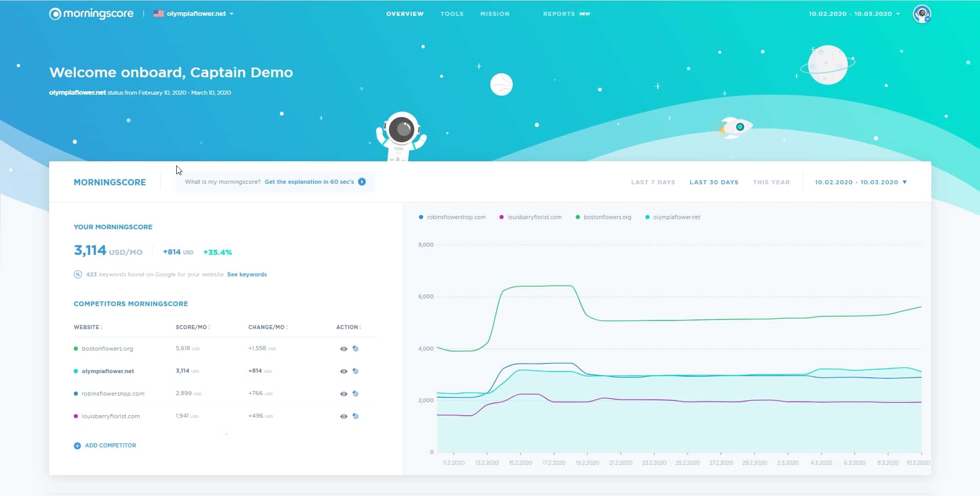
Task: Click the +35.4% change value
Action: (x=218, y=252)
